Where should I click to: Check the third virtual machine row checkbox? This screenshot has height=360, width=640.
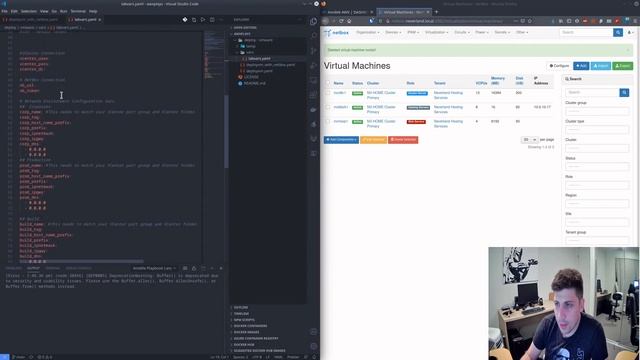click(x=327, y=122)
